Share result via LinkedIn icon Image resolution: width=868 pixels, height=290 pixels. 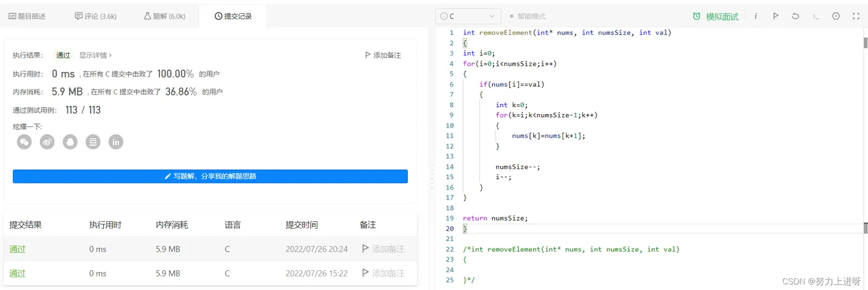(116, 142)
